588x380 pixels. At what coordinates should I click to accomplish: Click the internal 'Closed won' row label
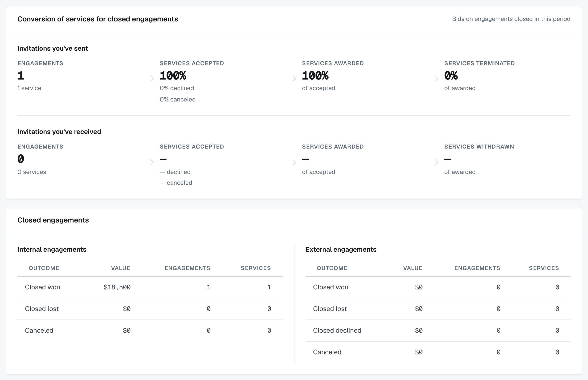click(42, 287)
